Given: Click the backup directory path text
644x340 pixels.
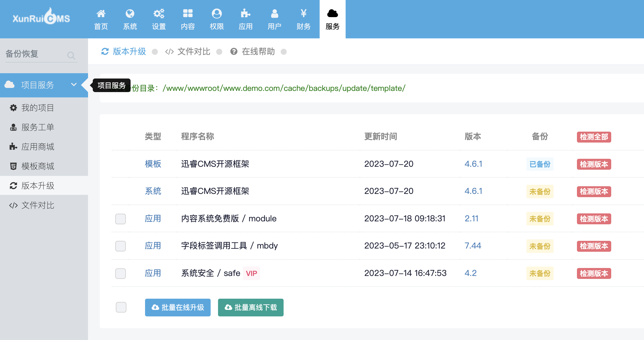Looking at the screenshot, I should (284, 88).
